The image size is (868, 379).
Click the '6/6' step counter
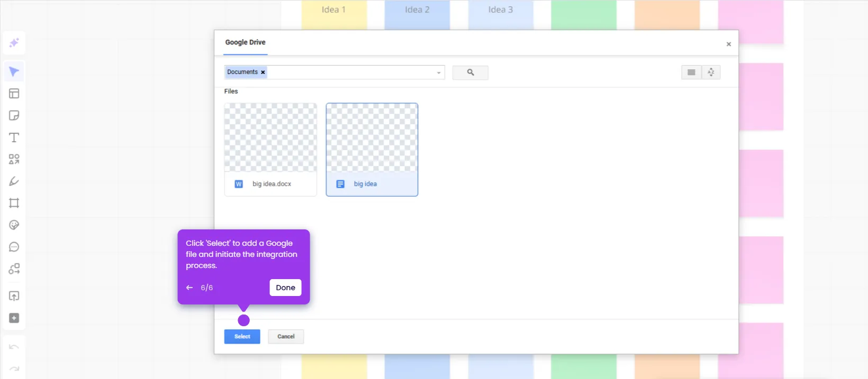point(207,288)
